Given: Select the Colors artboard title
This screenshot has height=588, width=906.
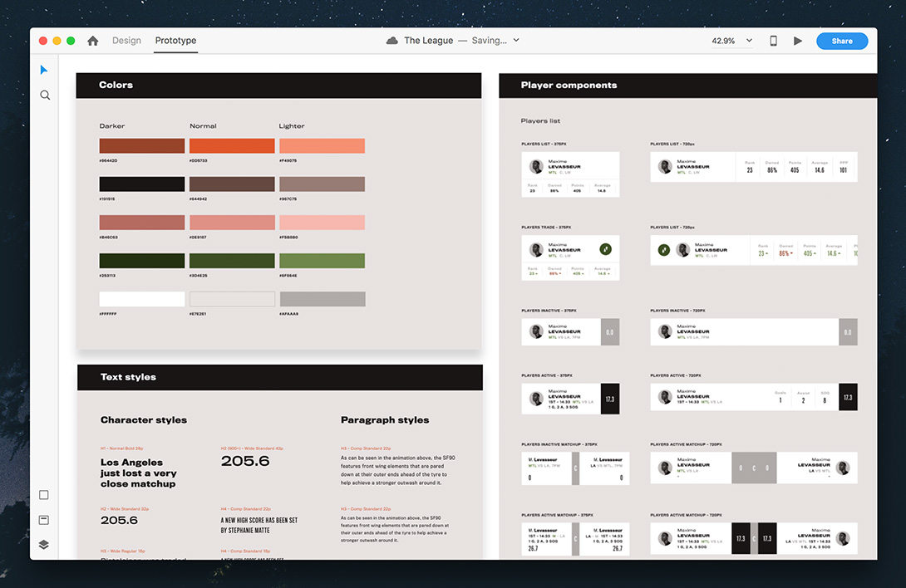Looking at the screenshot, I should 116,85.
